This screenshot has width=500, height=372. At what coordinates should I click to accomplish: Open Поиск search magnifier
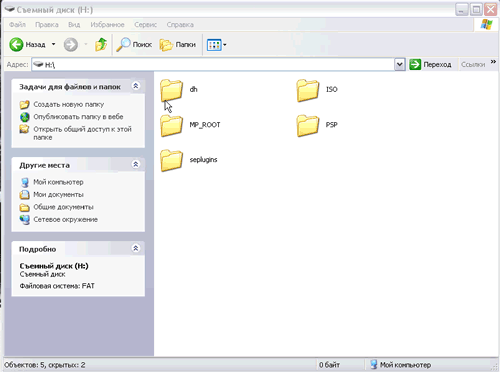(123, 44)
